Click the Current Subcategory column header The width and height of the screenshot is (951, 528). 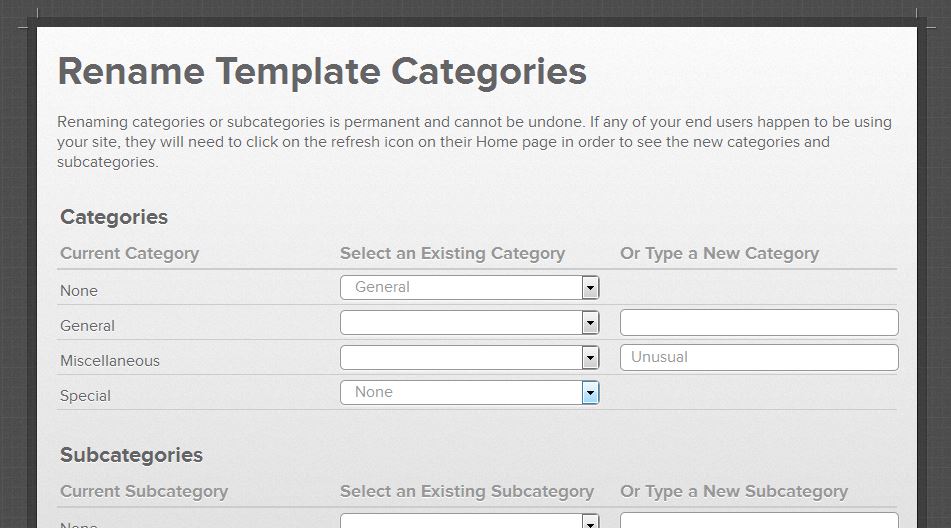[144, 491]
